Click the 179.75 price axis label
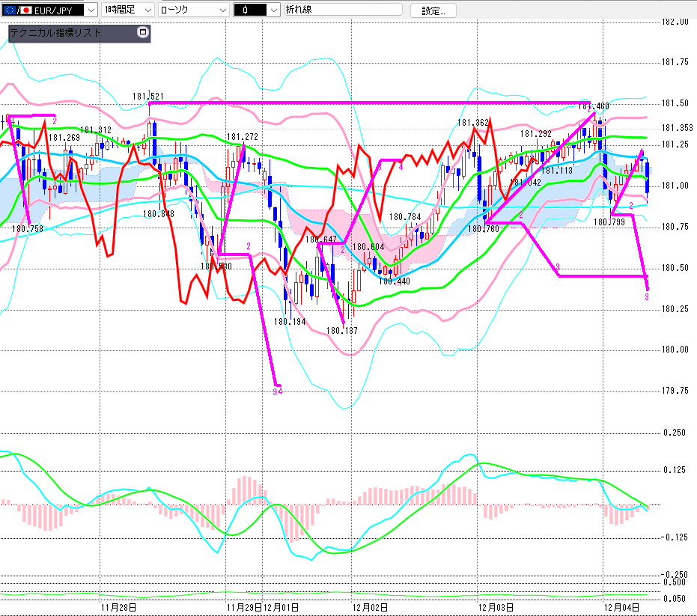Screen dimensions: 697x616 click(x=676, y=390)
